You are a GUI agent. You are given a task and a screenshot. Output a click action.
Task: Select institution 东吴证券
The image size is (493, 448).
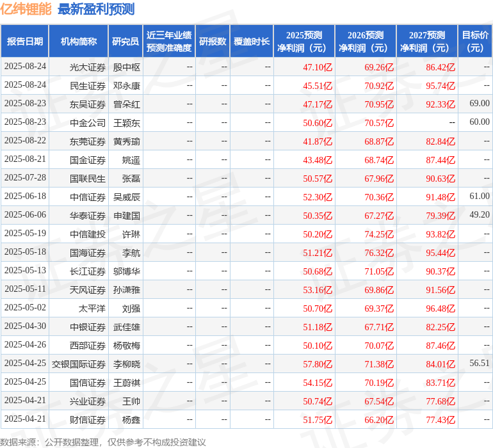click(88, 104)
